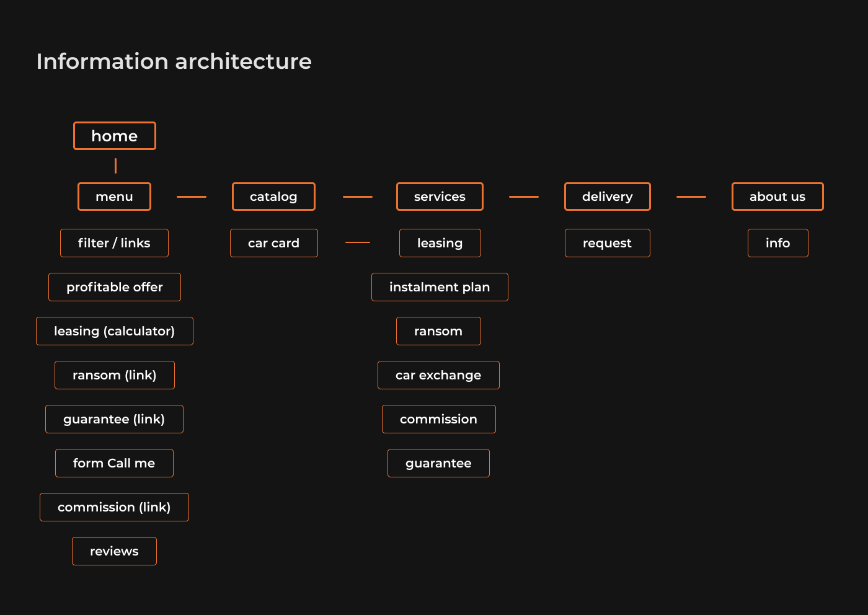Select the info box
Viewport: 868px width, 615px height.
coord(778,243)
